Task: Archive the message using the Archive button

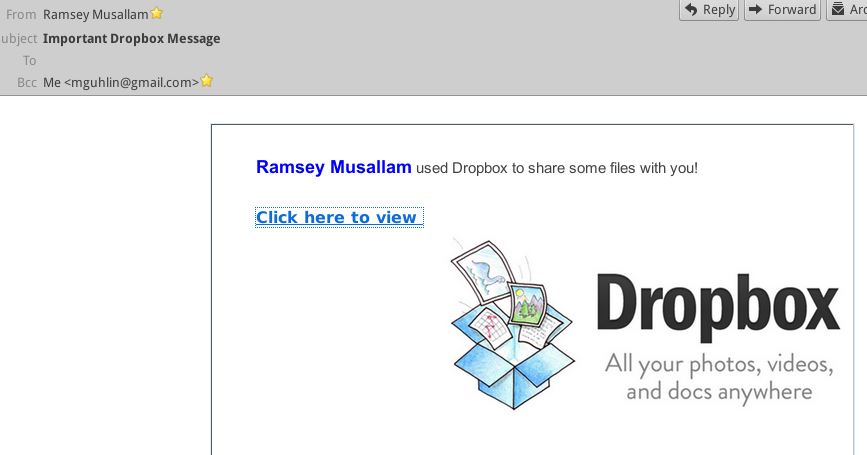Action: 847,10
